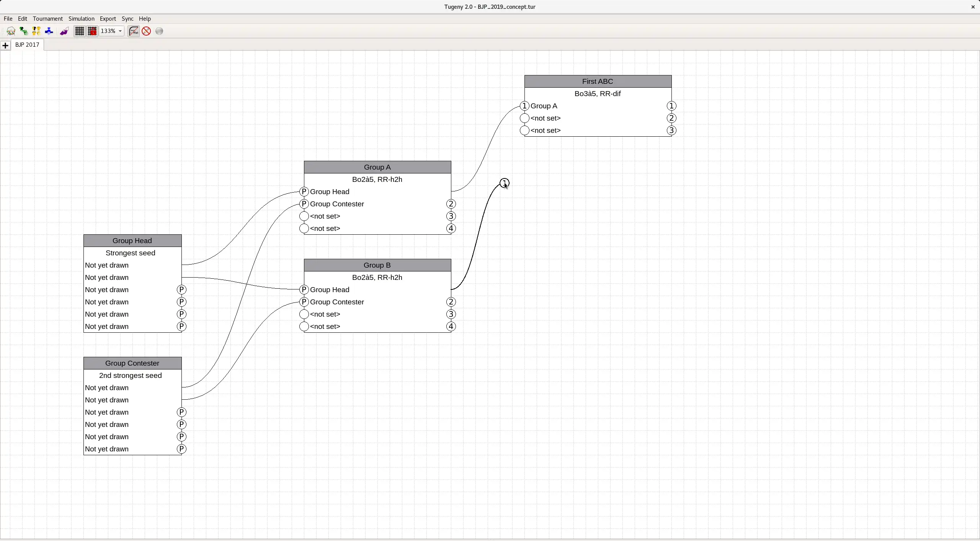Screen dimensions: 980x541
Task: Click the green jersey add-team icon
Action: pos(24,31)
